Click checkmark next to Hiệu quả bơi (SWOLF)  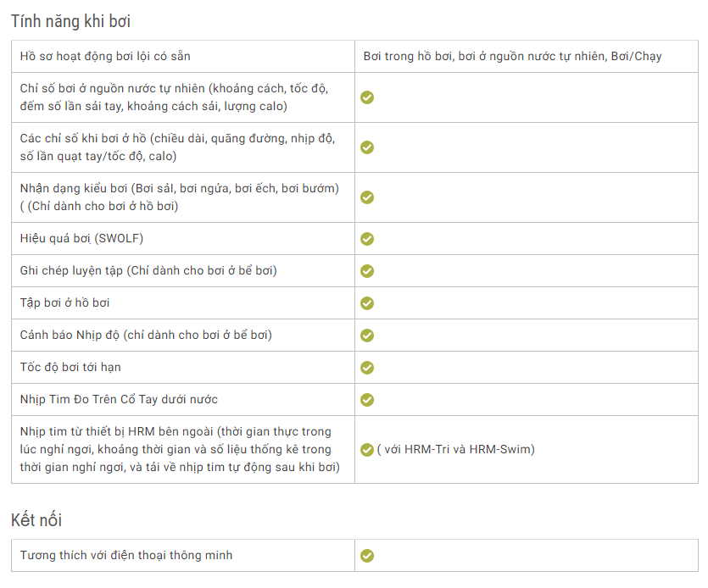367,239
